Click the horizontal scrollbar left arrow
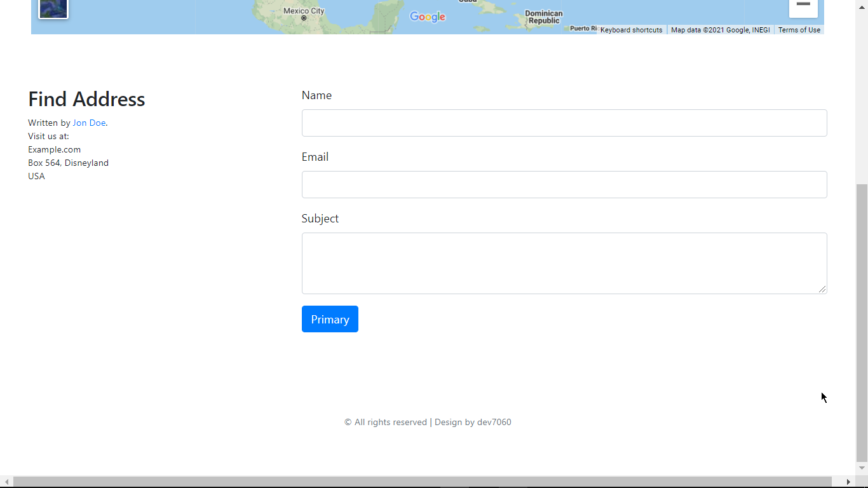The image size is (868, 488). (x=6, y=482)
